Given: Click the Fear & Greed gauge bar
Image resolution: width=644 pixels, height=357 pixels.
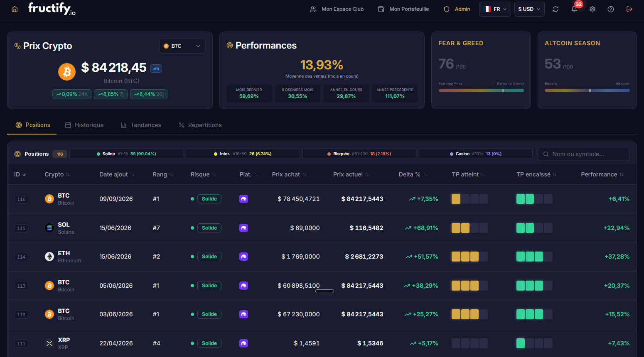Looking at the screenshot, I should click(481, 90).
